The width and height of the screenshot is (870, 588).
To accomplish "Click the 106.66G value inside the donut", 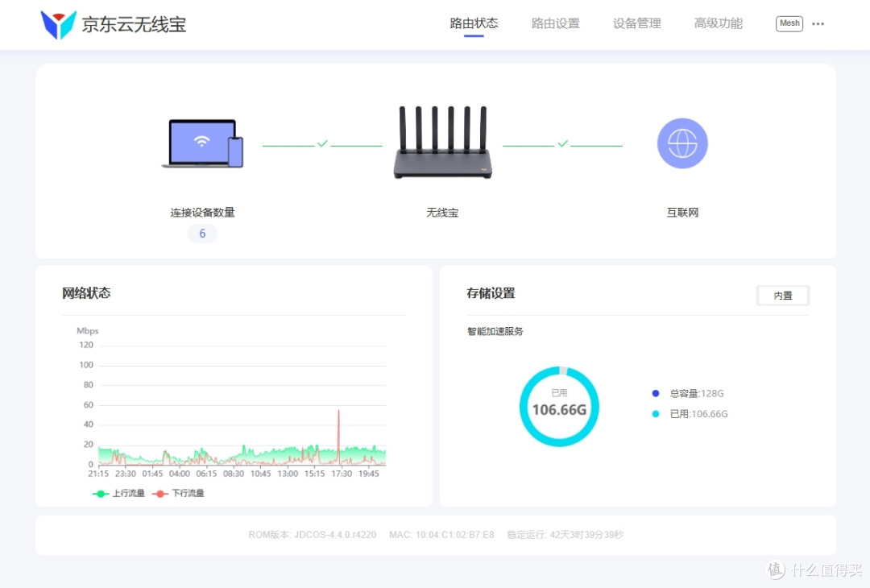I will pos(559,410).
